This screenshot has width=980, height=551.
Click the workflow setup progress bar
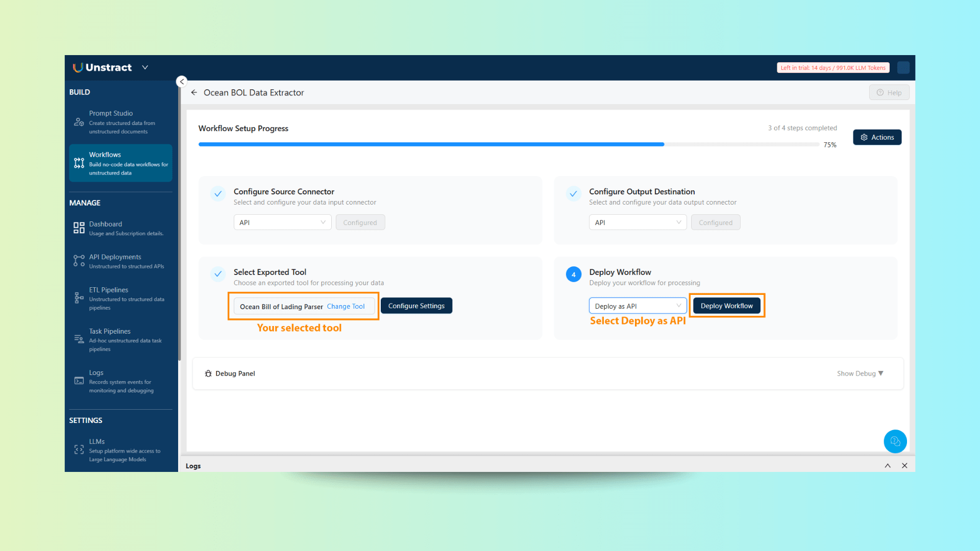(508, 144)
